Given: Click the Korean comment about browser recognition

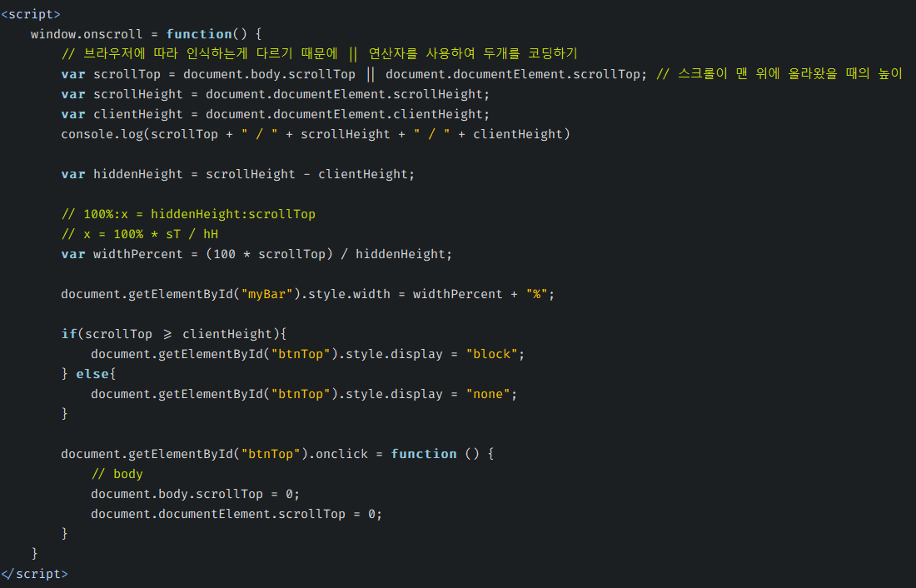Looking at the screenshot, I should (320, 54).
